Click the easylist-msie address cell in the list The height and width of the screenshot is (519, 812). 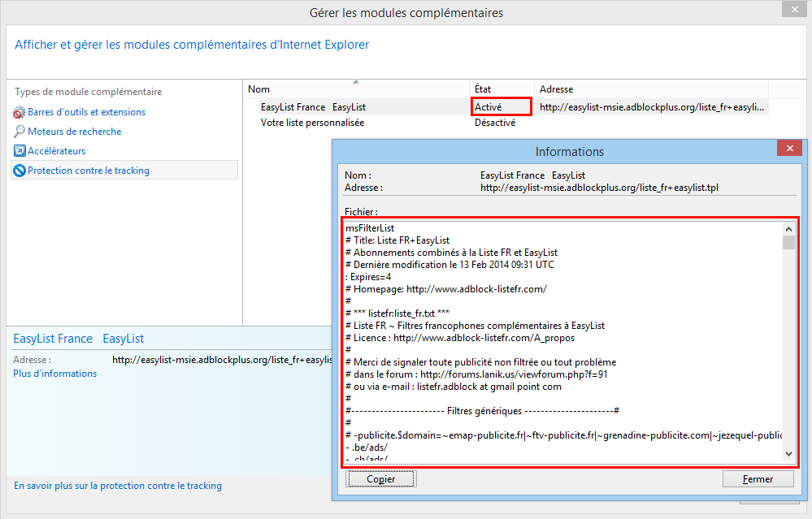651,107
